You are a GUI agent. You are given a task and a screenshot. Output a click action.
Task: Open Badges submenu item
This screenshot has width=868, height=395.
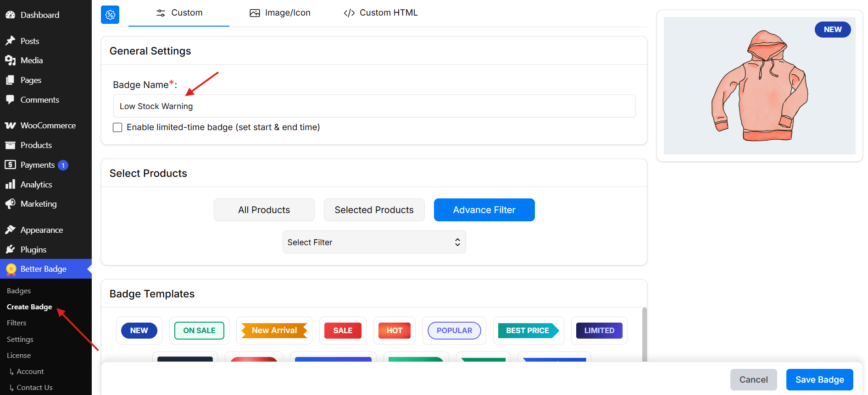click(19, 291)
